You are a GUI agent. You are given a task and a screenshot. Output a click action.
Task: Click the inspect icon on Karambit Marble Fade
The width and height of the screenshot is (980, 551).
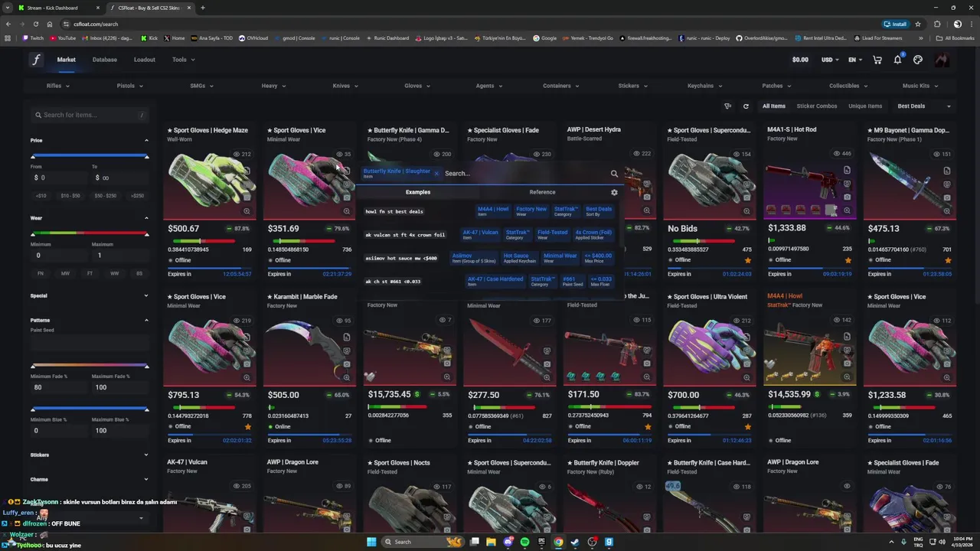[347, 350]
